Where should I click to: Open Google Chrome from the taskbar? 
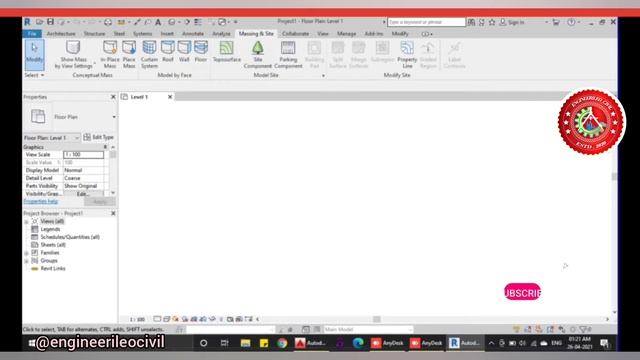point(282,343)
